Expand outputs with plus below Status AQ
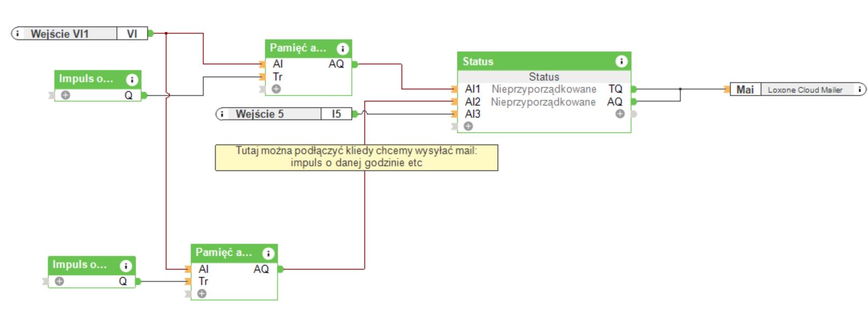 tap(620, 114)
